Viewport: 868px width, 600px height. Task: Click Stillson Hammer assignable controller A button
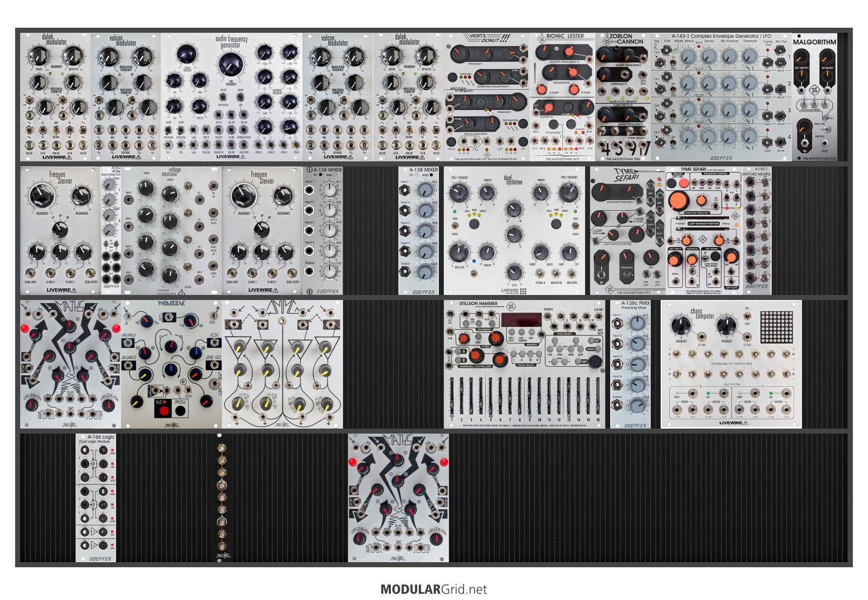(458, 351)
